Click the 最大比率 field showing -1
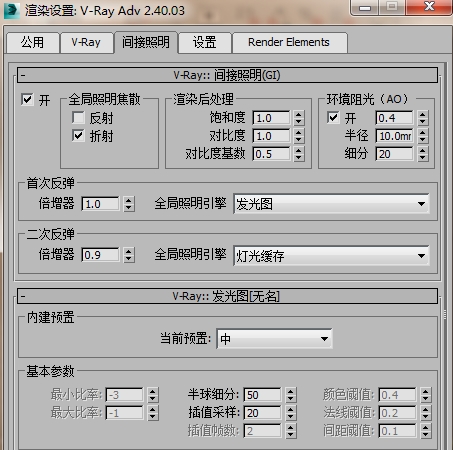453x450 pixels. click(x=124, y=413)
